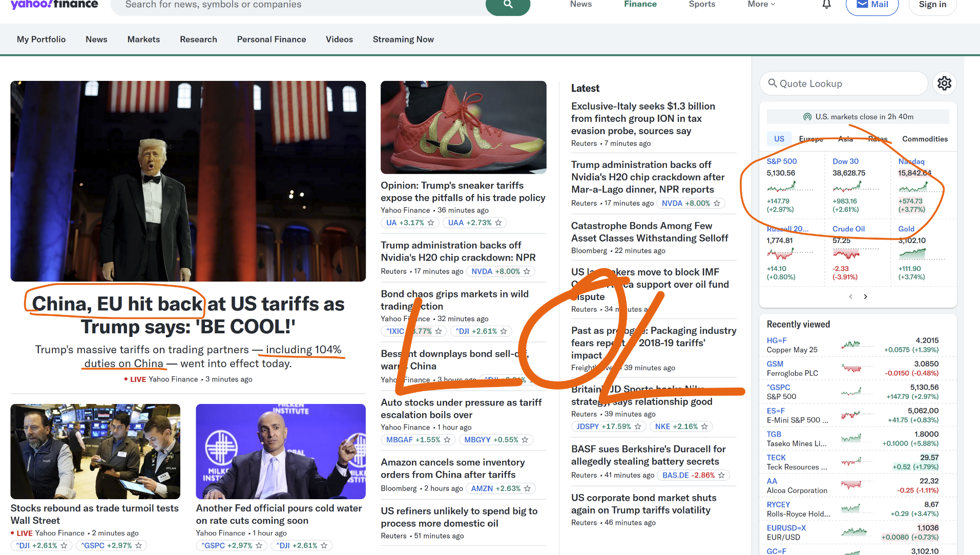Click the Sign in button
The width and height of the screenshot is (980, 555).
pyautogui.click(x=932, y=5)
